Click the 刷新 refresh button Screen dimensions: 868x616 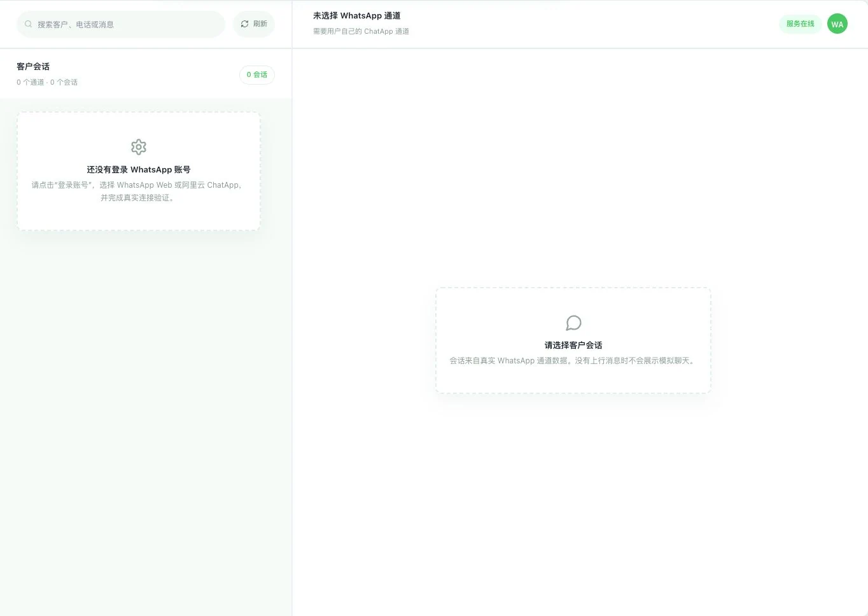[x=253, y=24]
